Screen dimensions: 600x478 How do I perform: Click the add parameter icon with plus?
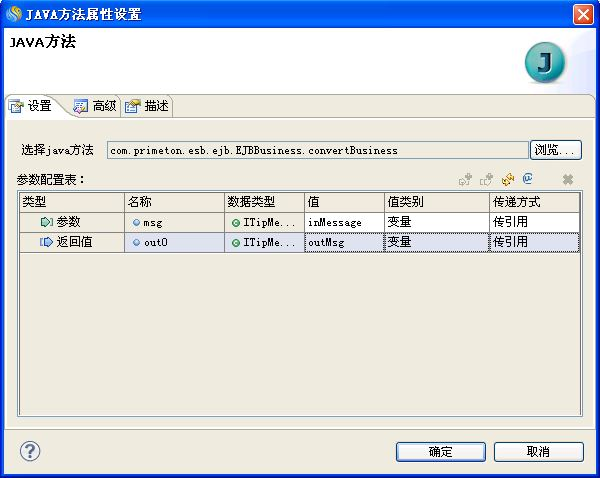[465, 179]
